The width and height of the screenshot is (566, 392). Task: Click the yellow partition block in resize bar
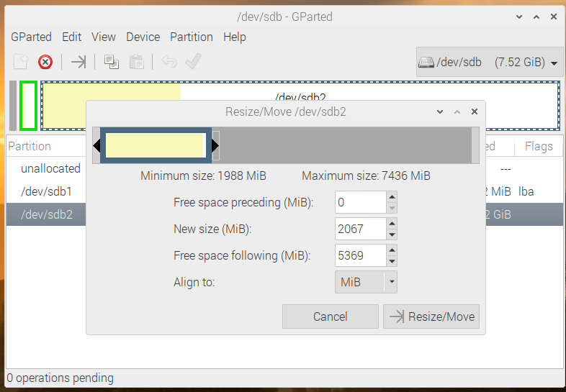tap(156, 145)
